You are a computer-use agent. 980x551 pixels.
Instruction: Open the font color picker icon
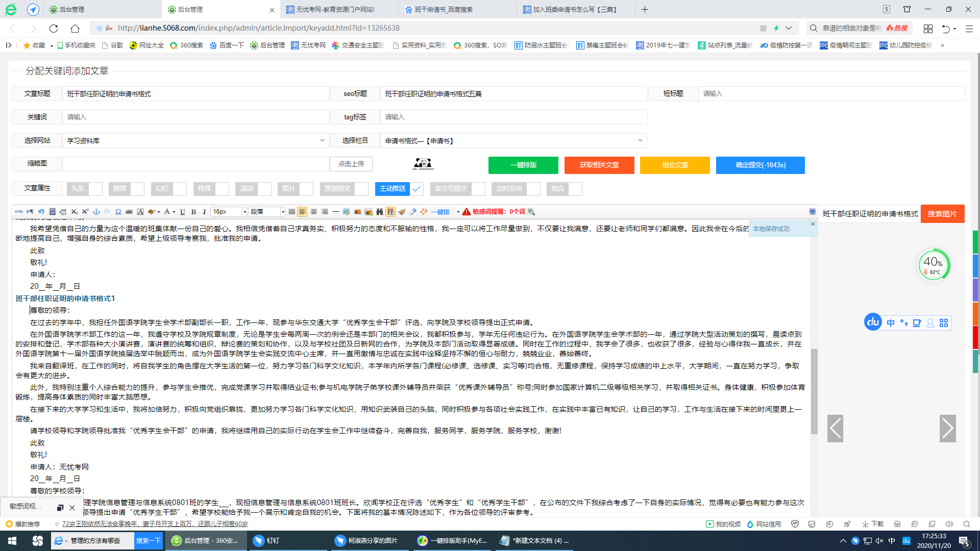pyautogui.click(x=168, y=211)
